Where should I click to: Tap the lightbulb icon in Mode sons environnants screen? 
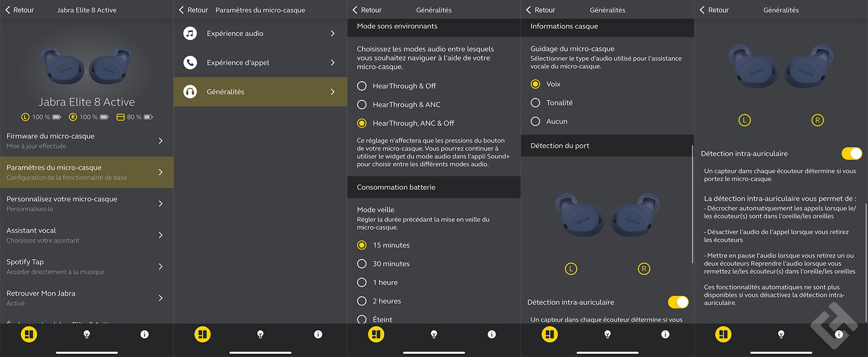coord(434,334)
